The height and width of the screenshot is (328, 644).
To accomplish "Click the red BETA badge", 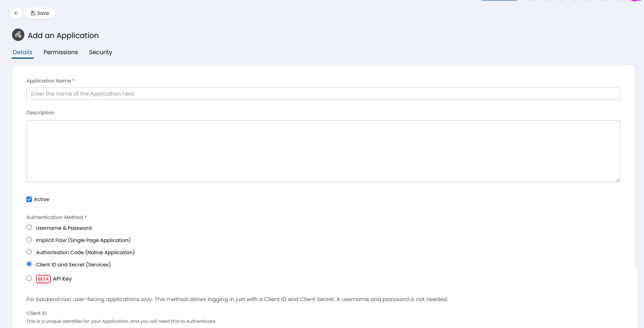I will (43, 279).
